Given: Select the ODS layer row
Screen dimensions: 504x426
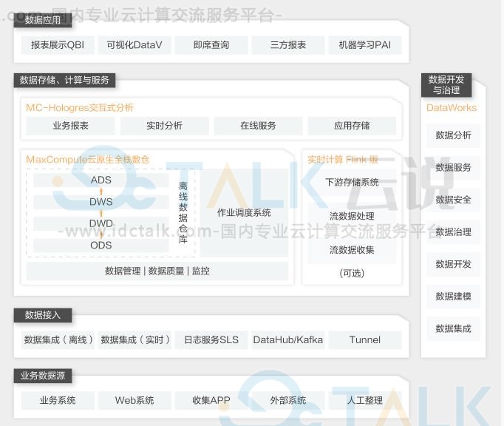Looking at the screenshot, I should pos(101,246).
